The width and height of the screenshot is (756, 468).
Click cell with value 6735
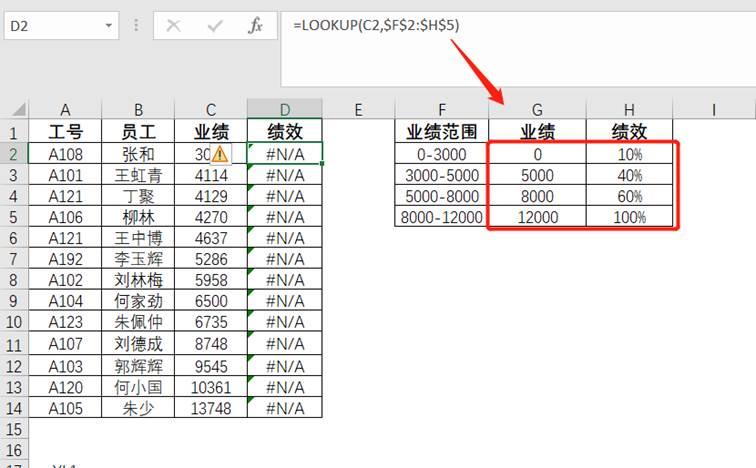[x=211, y=321]
